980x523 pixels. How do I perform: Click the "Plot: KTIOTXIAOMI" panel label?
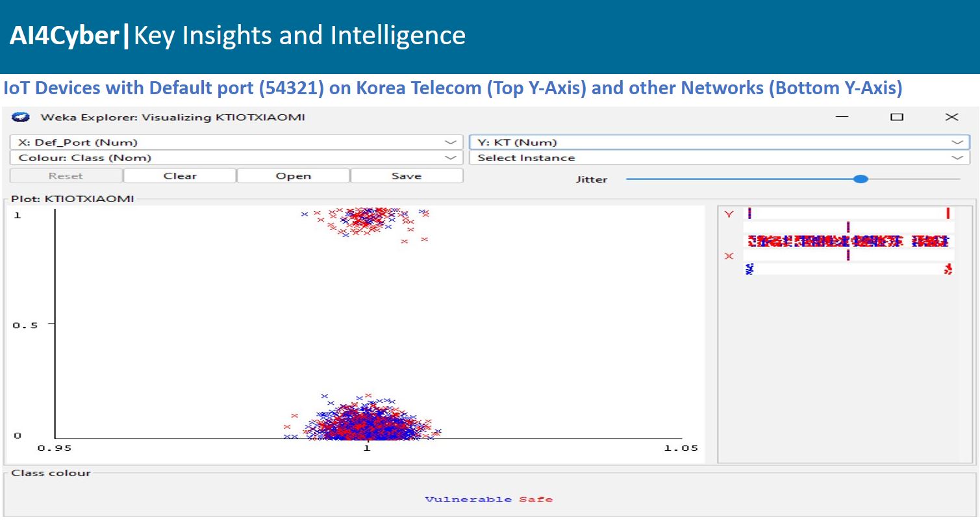(73, 199)
